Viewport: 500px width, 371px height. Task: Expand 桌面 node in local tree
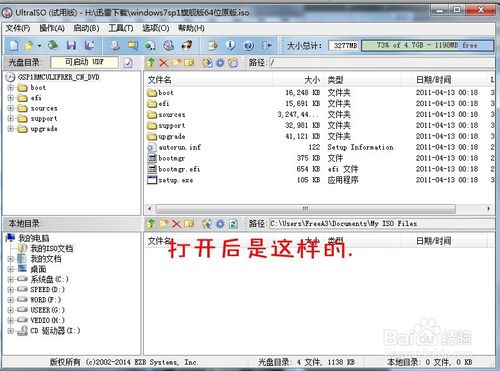(11, 269)
